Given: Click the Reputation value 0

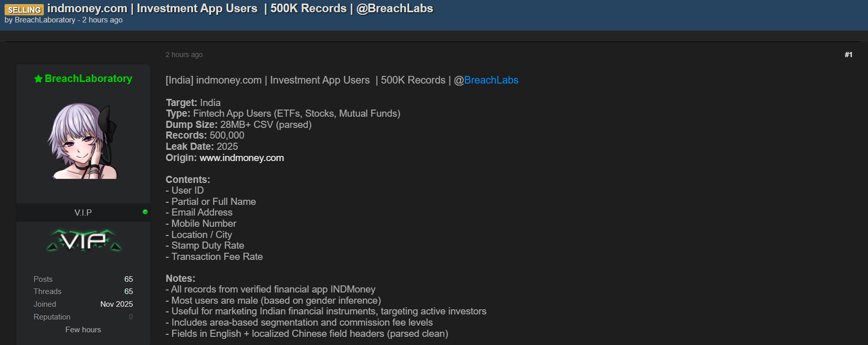Looking at the screenshot, I should [x=130, y=317].
